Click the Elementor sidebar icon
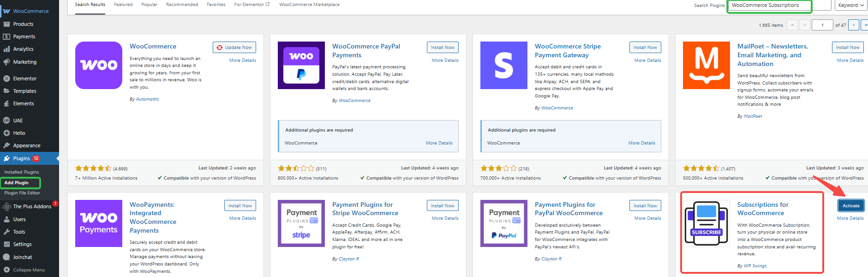The width and height of the screenshot is (868, 277). [x=6, y=78]
